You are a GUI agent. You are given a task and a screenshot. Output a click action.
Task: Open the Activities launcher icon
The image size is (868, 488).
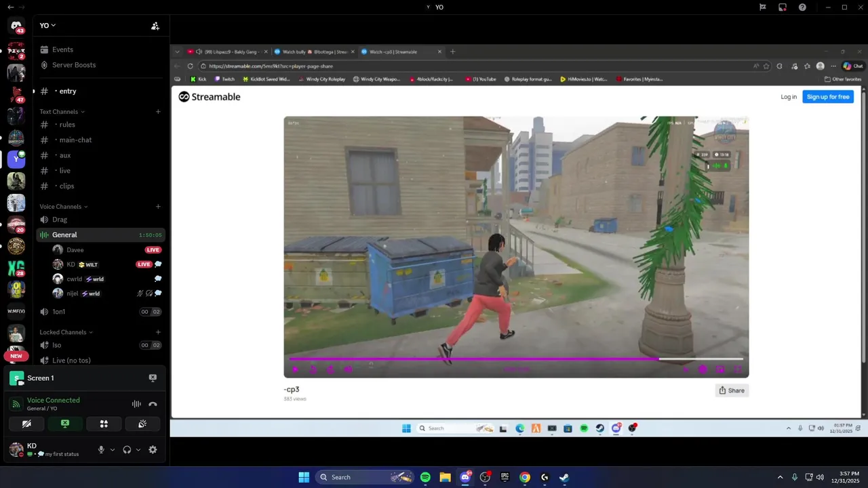[x=104, y=424]
